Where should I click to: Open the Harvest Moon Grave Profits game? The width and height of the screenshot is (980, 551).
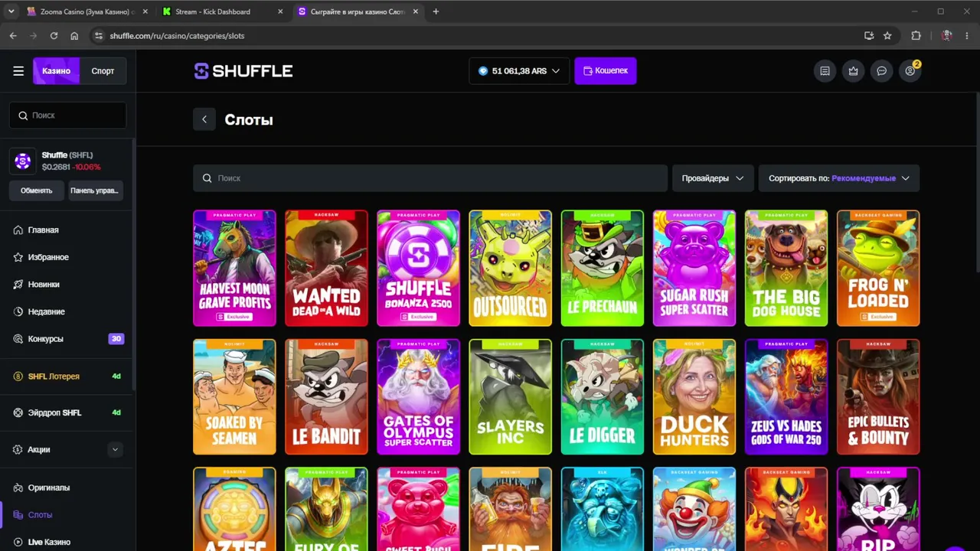tap(234, 268)
